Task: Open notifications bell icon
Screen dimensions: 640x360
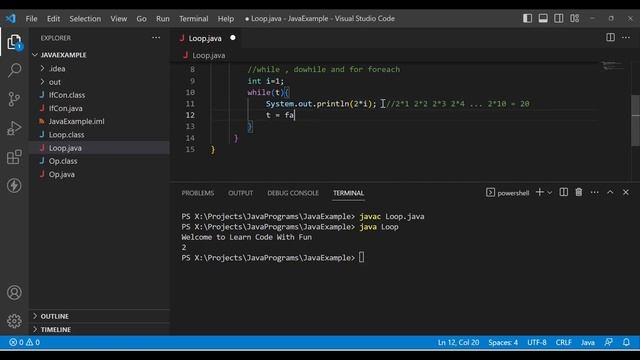Action: [x=626, y=342]
